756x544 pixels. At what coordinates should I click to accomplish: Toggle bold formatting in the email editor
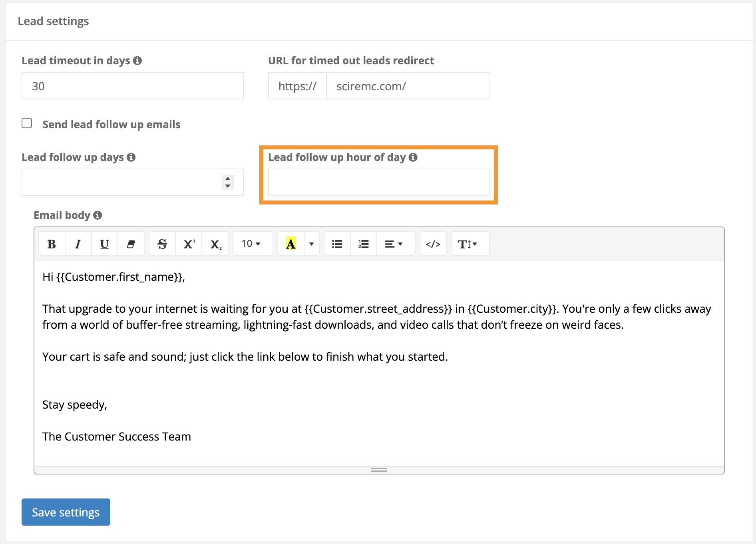[x=51, y=243]
